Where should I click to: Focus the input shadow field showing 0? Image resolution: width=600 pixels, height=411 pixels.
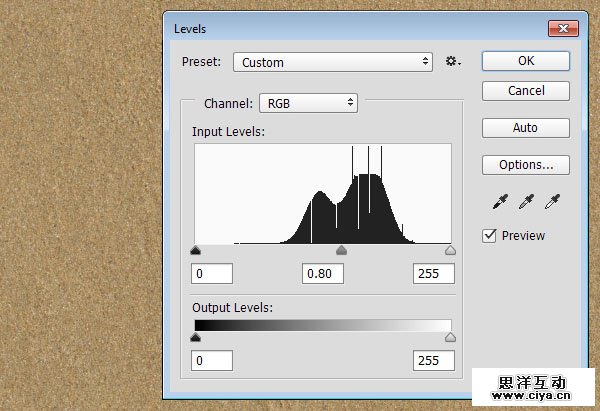[212, 274]
